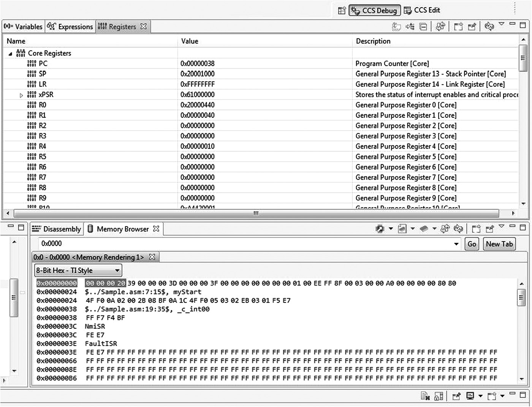
Task: Expand the xPSR register entry
Action: (21, 95)
